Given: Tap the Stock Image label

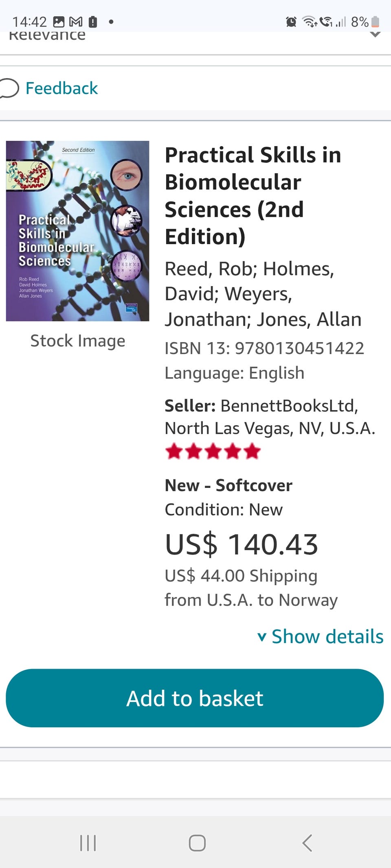Looking at the screenshot, I should click(x=77, y=341).
